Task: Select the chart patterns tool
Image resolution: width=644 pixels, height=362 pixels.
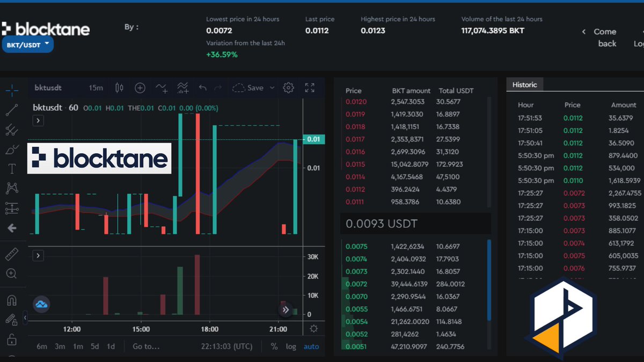Action: pos(12,188)
